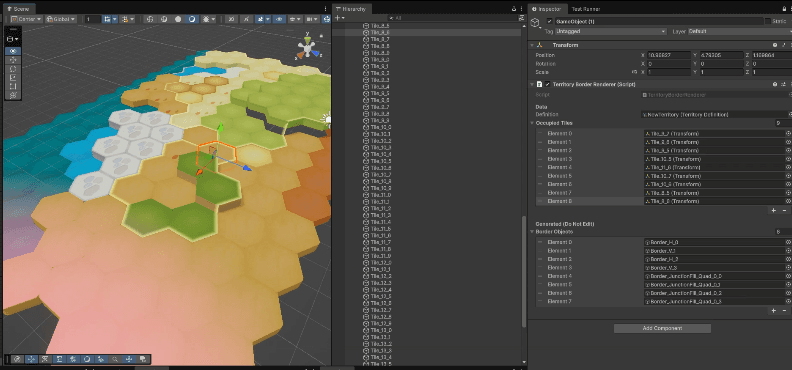Click the green Y axis cone on orientation gizmo
This screenshot has width=792, height=370.
[307, 39]
